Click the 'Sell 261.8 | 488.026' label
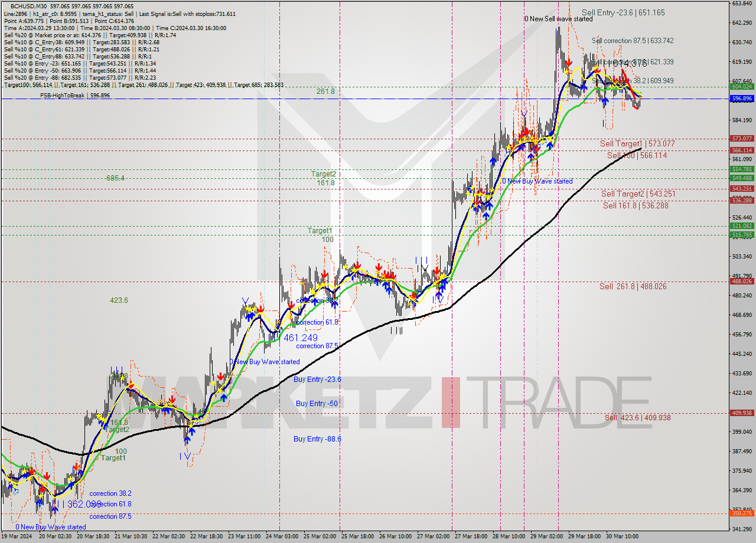 tap(633, 286)
